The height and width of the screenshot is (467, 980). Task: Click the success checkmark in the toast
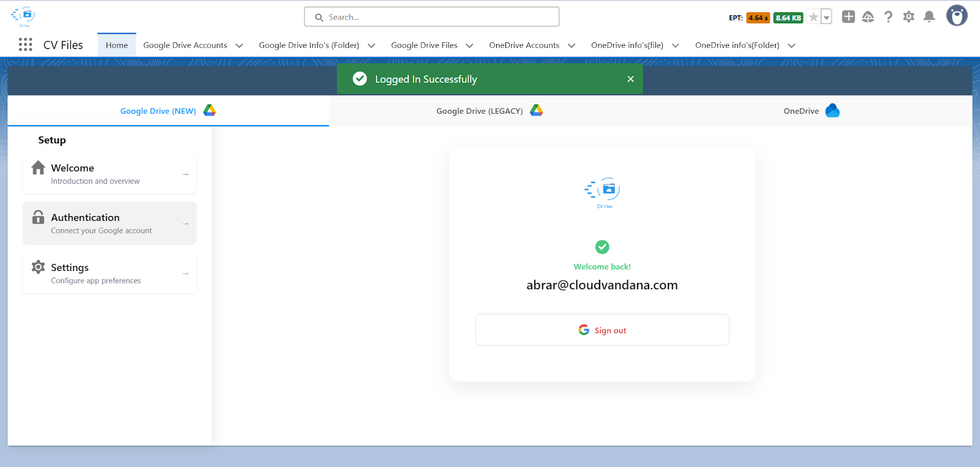[360, 79]
